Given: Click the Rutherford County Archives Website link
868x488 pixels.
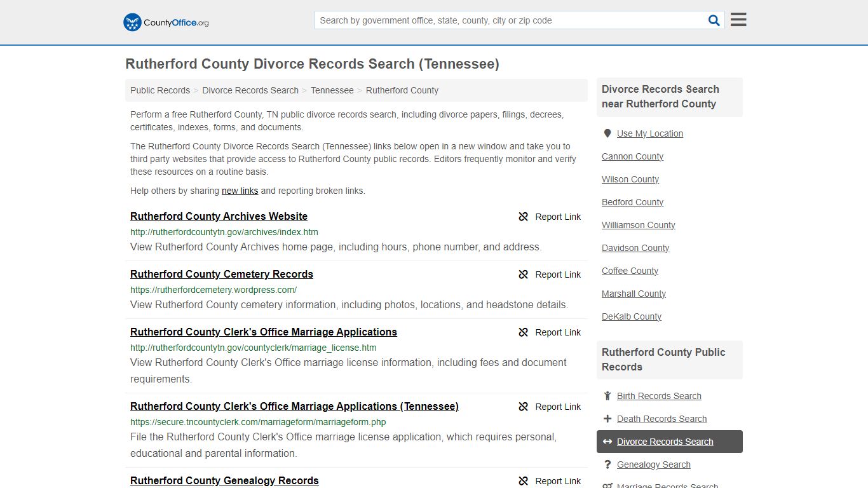Looking at the screenshot, I should tap(219, 216).
